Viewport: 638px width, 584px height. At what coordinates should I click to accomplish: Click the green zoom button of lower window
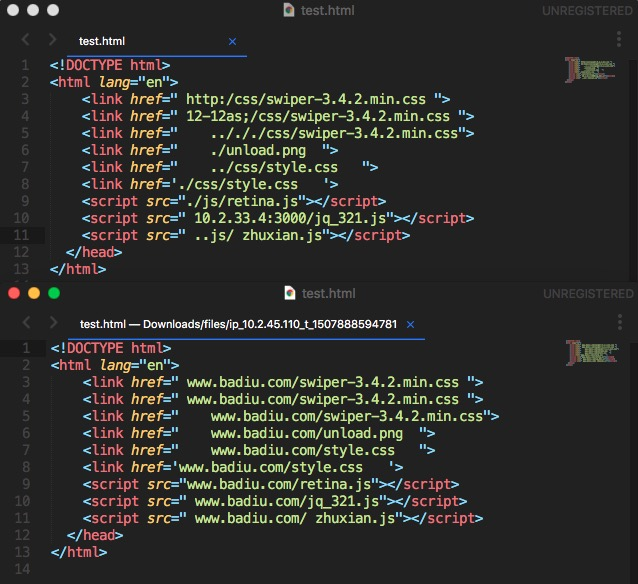click(54, 293)
